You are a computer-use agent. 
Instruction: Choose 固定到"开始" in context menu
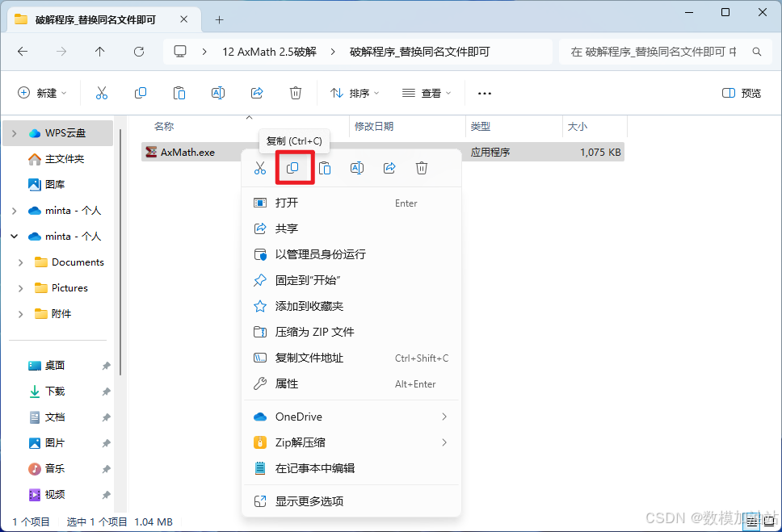pos(351,280)
